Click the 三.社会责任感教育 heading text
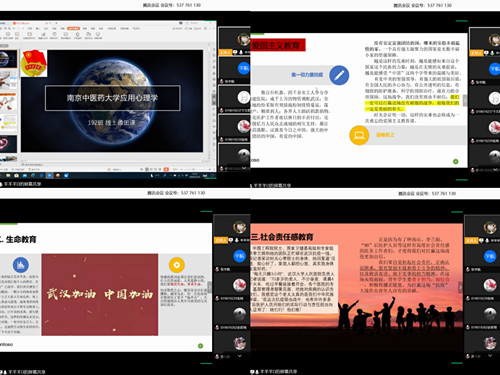The height and width of the screenshot is (375, 500). pos(282,237)
